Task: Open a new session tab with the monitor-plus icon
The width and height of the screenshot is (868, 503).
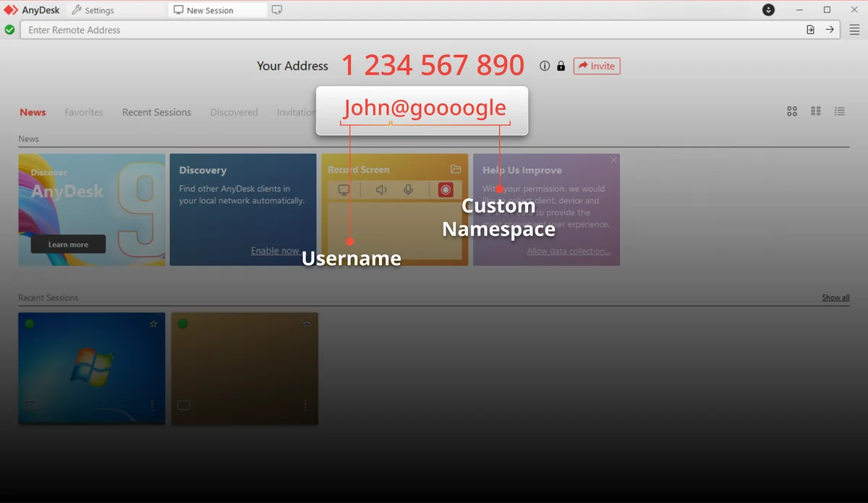Action: 277,10
